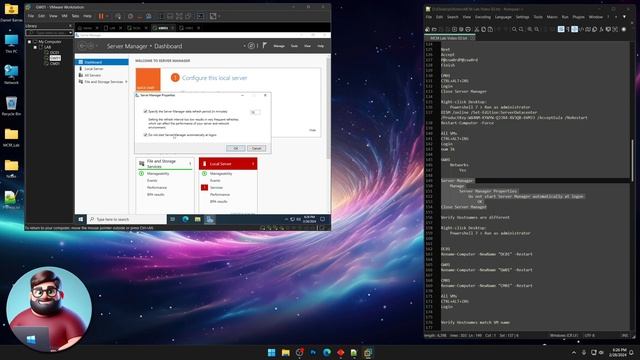The width and height of the screenshot is (640, 360).
Task: Open guest notification center icon
Action: click(x=322, y=220)
